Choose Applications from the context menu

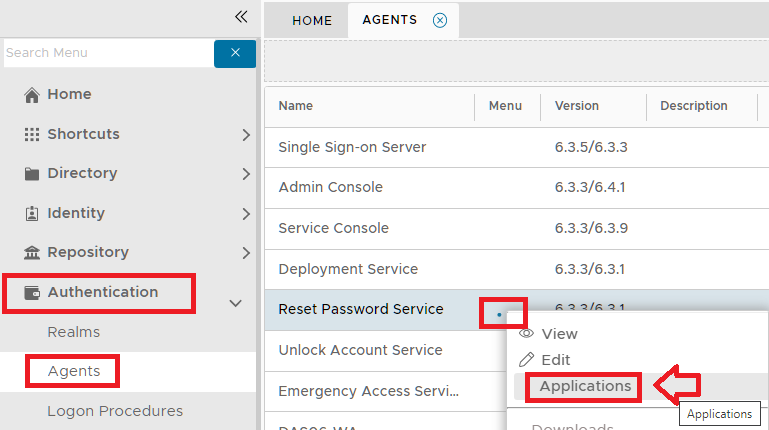pyautogui.click(x=585, y=386)
